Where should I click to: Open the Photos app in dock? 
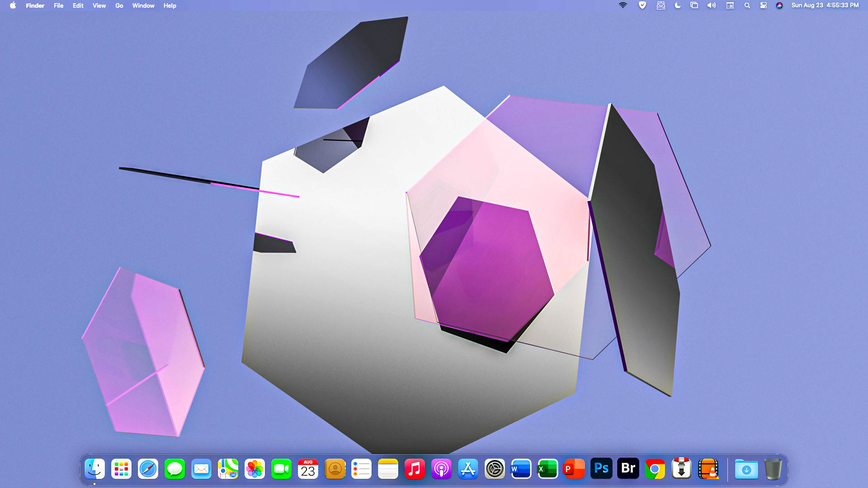(255, 469)
